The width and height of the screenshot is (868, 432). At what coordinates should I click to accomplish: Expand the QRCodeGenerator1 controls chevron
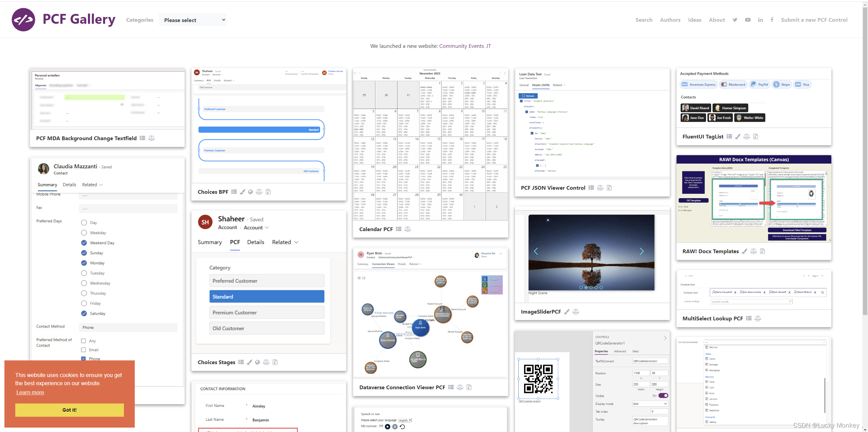click(x=665, y=338)
